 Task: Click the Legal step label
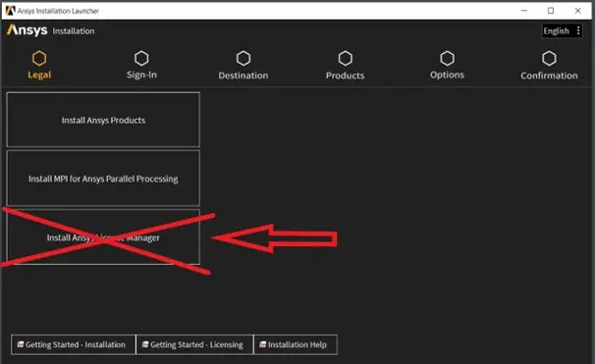(x=39, y=76)
